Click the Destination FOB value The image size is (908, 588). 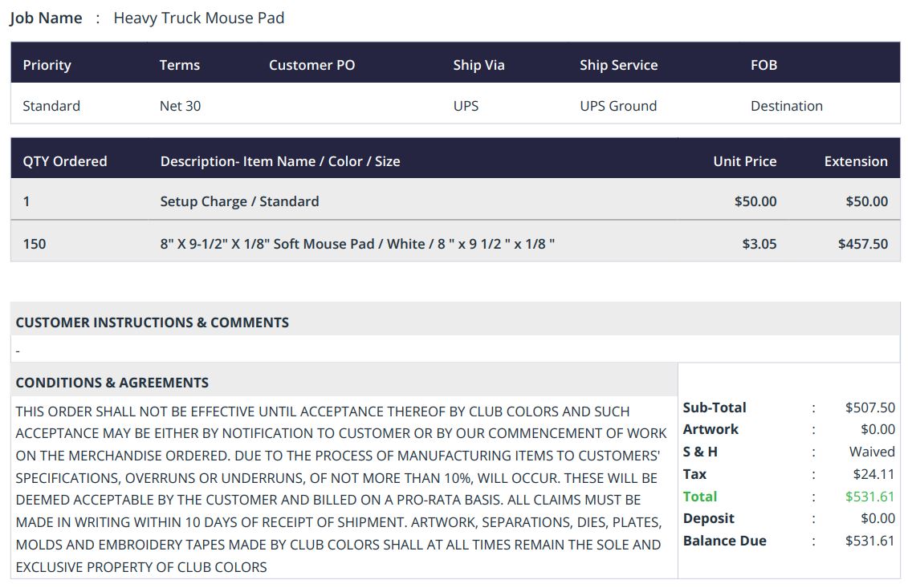point(786,106)
